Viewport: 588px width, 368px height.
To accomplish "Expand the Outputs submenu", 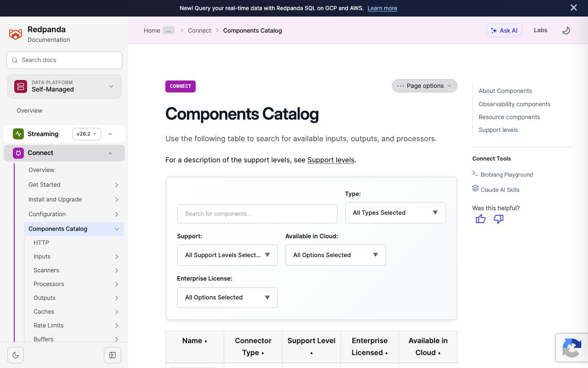I will tap(117, 298).
